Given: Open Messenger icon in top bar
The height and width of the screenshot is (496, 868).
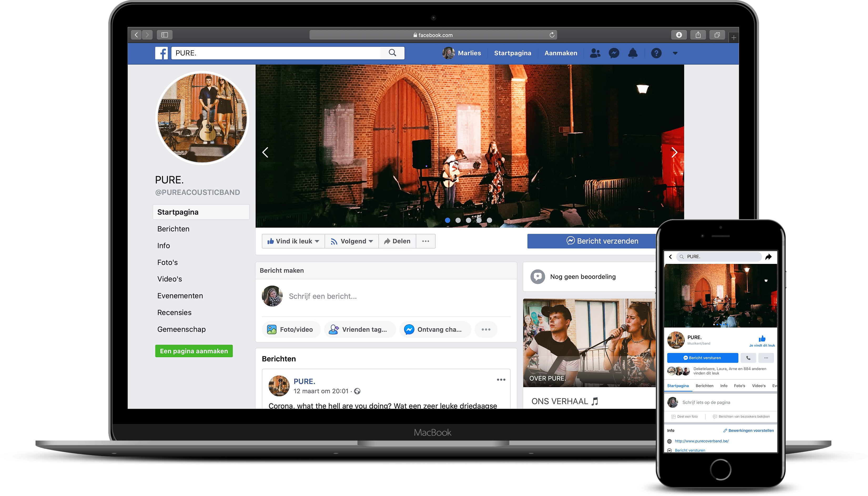Looking at the screenshot, I should click(614, 53).
